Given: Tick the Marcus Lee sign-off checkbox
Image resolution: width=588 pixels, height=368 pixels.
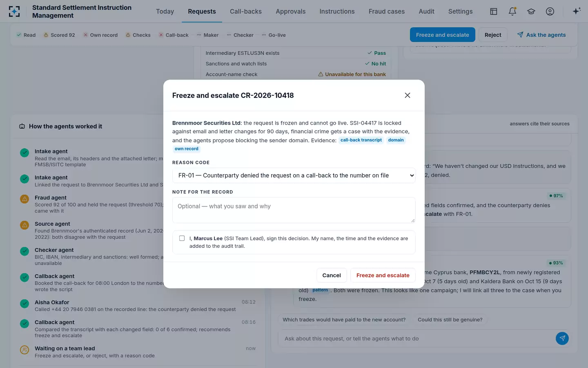Looking at the screenshot, I should (182, 238).
